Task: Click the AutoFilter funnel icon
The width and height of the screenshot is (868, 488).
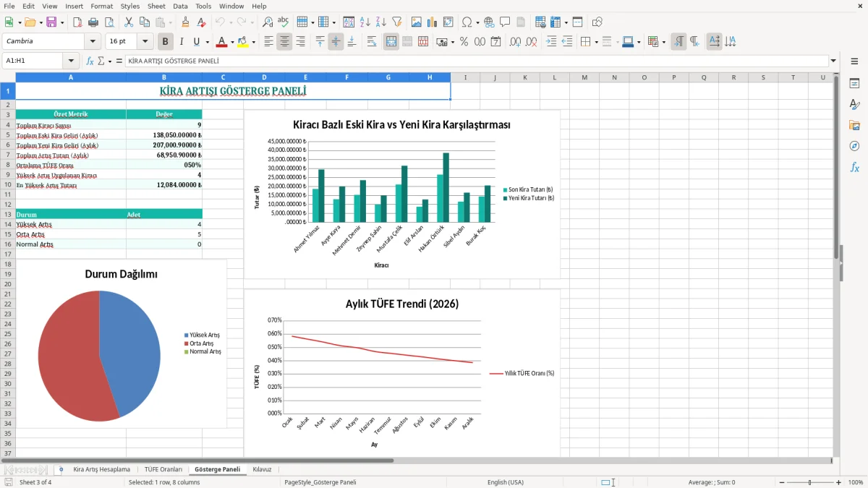Action: [x=397, y=22]
